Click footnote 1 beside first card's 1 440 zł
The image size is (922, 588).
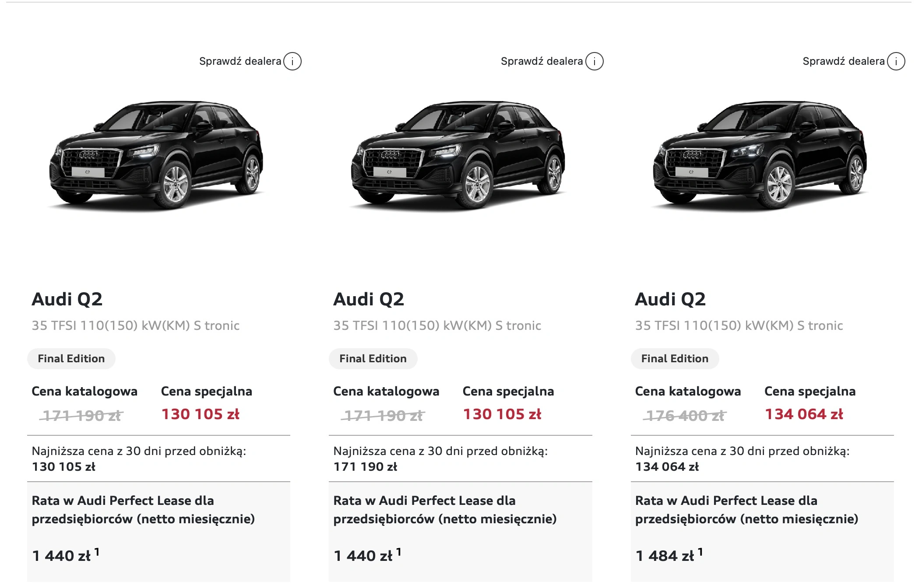97,552
